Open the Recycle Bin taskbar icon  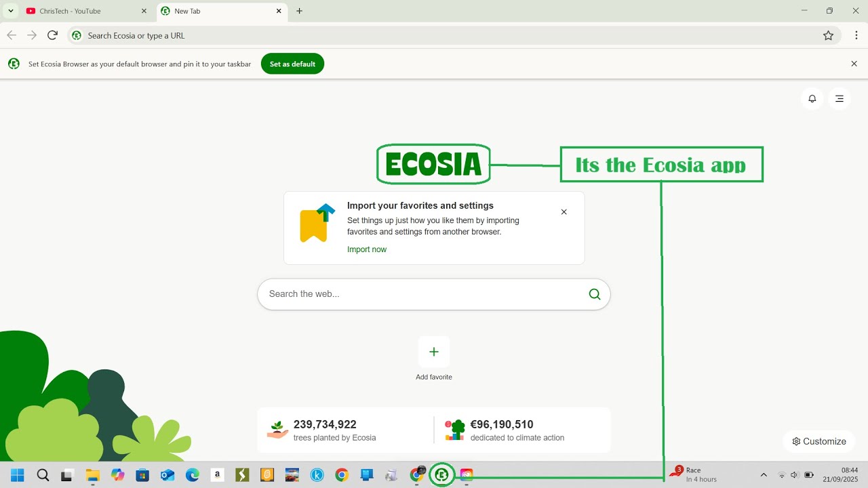coord(391,475)
